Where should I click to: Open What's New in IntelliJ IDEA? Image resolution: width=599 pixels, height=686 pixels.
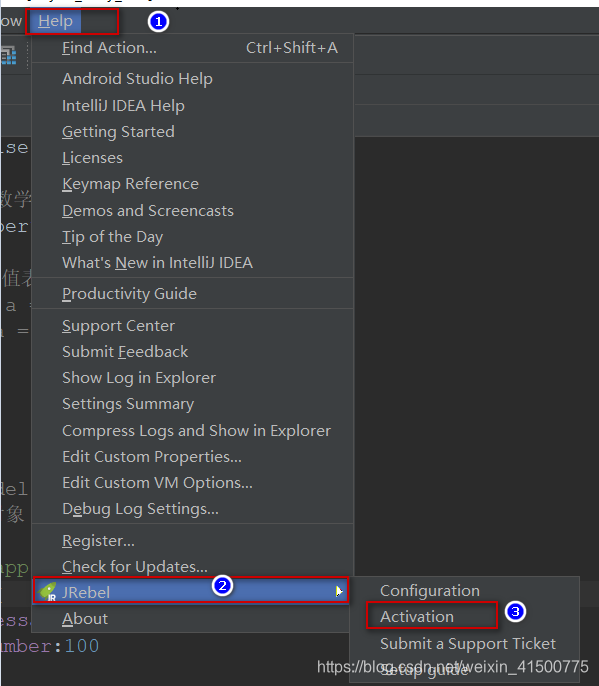193,262
